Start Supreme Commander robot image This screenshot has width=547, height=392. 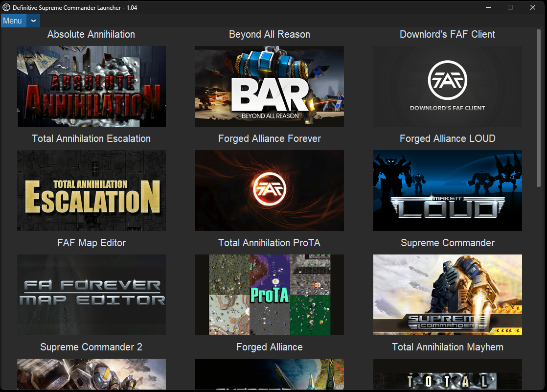coord(448,295)
